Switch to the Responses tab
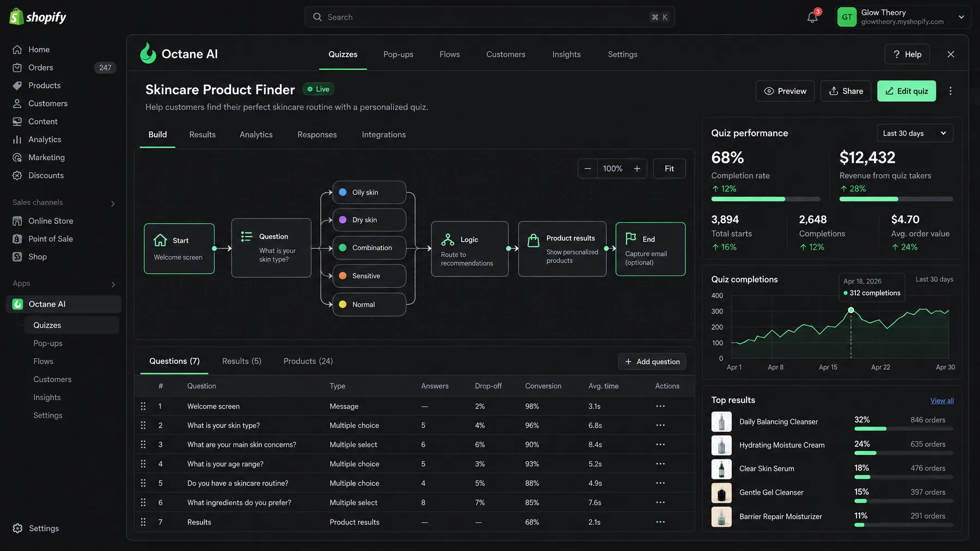 [317, 134]
